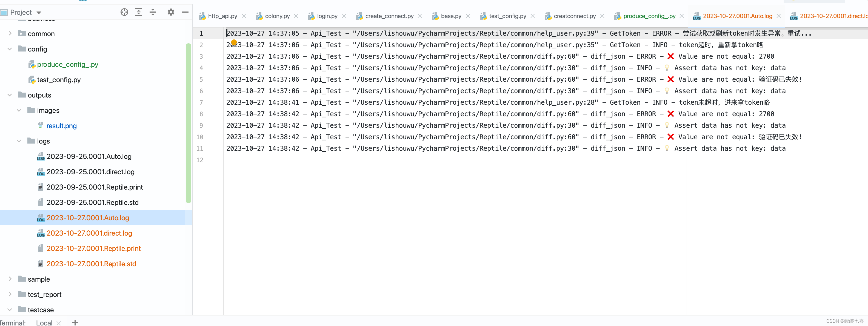The width and height of the screenshot is (868, 326).
Task: Close the base.py tab
Action: point(468,16)
